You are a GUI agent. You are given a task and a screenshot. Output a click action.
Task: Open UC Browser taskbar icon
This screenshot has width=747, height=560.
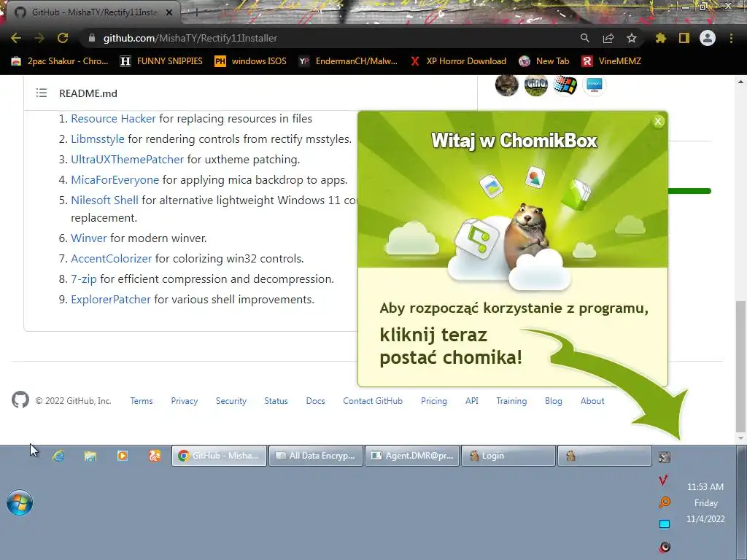(x=155, y=456)
